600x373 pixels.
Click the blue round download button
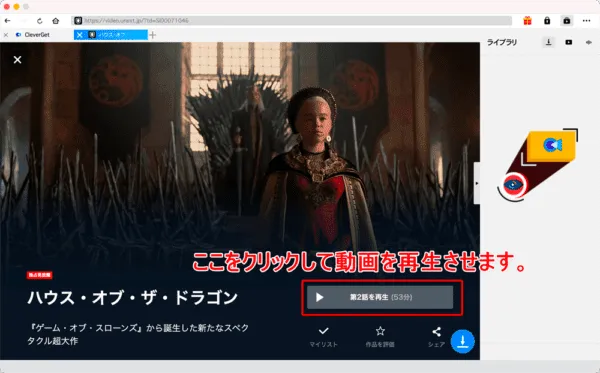coord(462,341)
